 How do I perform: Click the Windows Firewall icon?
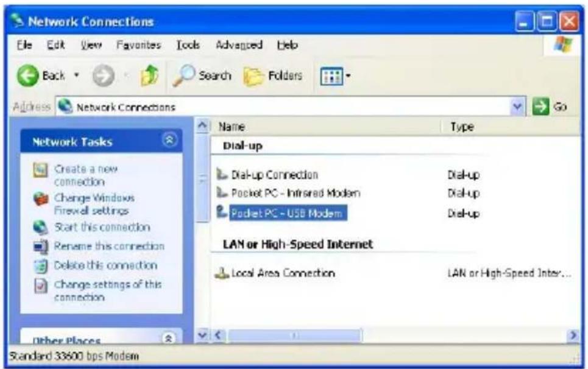(41, 199)
